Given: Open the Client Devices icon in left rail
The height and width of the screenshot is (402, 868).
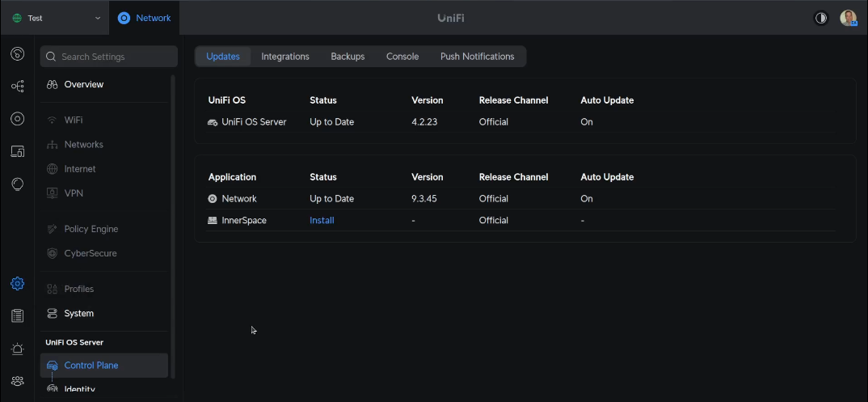Looking at the screenshot, I should coord(17,151).
